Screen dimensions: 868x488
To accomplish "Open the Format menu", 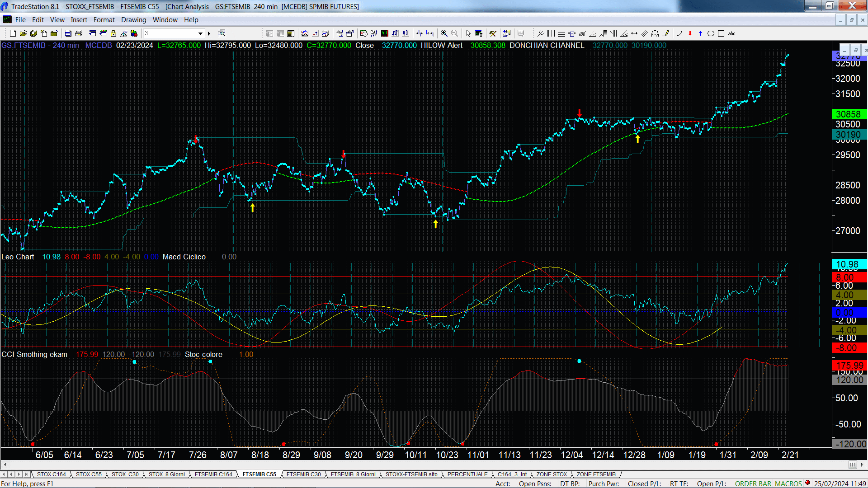I will click(x=104, y=20).
